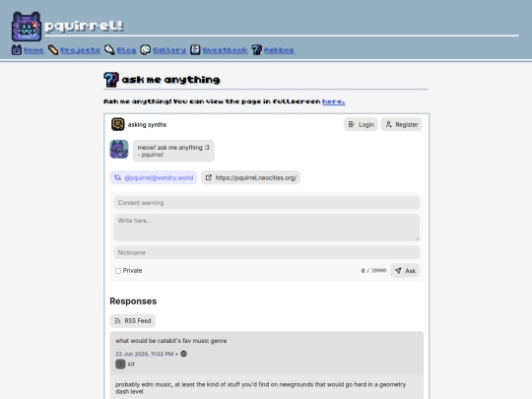532x399 pixels.
Task: Click the Login button
Action: (361, 124)
